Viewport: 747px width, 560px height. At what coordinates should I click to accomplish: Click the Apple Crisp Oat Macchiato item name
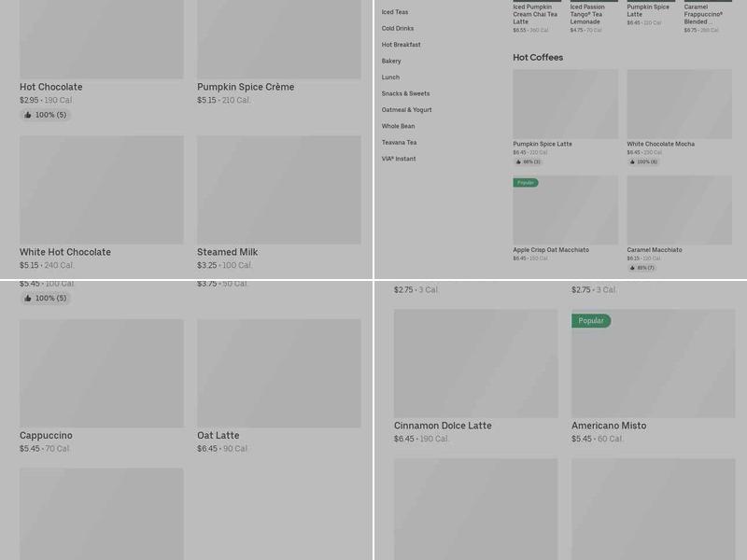(x=551, y=250)
